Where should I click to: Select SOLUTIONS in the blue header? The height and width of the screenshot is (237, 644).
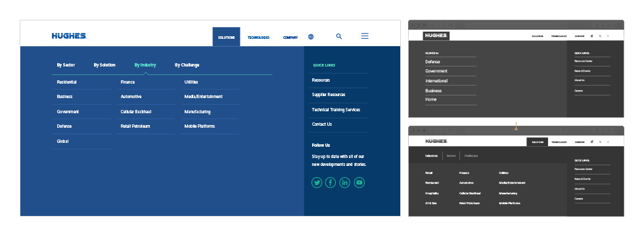click(x=226, y=37)
